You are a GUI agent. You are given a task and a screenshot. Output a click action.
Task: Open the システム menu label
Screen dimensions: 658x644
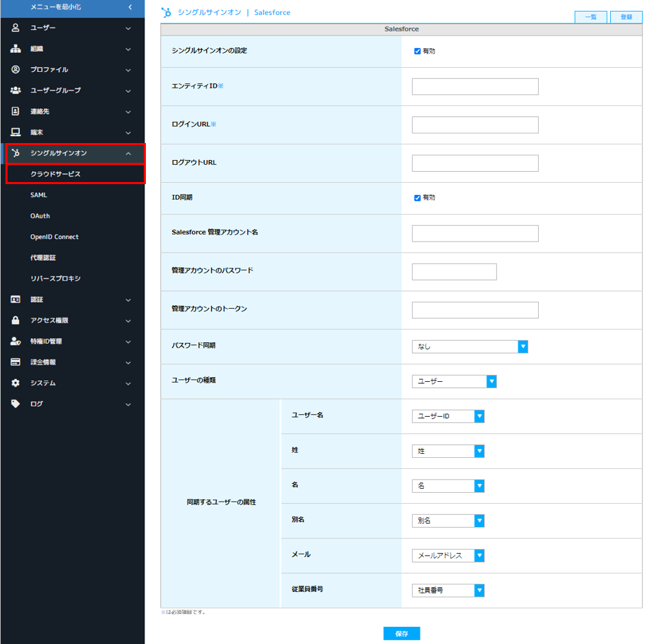click(43, 383)
